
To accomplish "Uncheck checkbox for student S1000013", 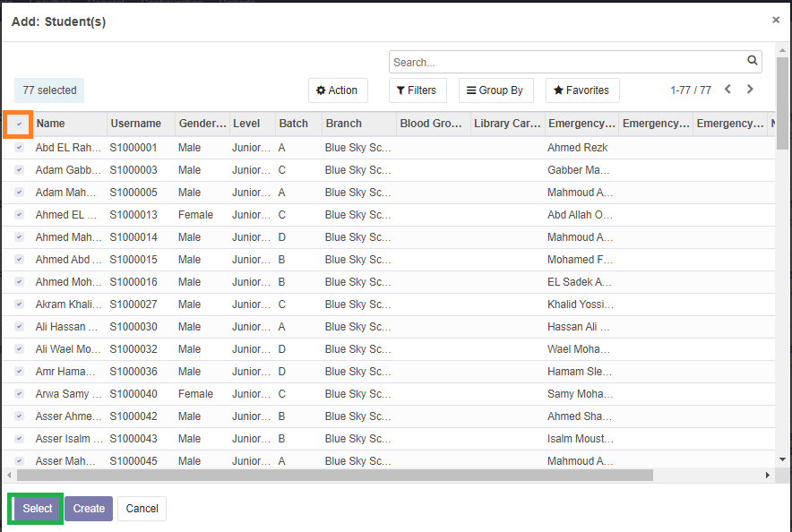I will click(x=19, y=215).
